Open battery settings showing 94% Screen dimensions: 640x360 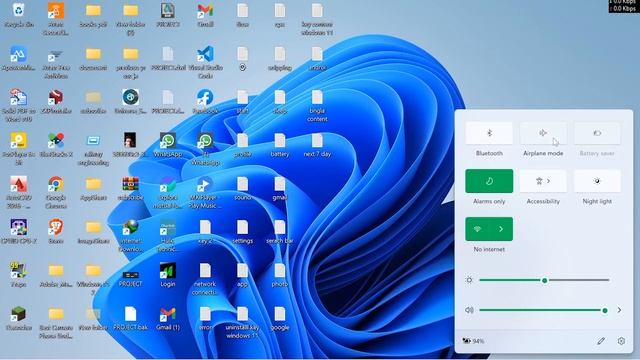point(473,341)
